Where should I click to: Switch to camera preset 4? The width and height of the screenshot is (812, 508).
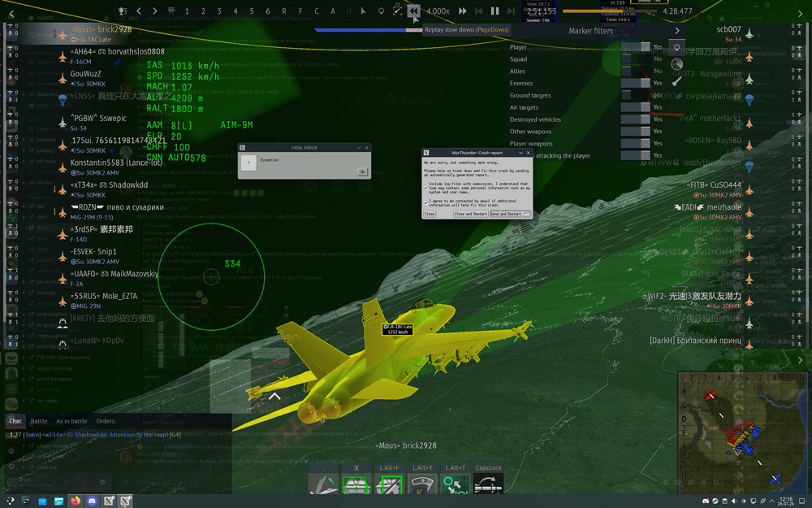coord(235,11)
